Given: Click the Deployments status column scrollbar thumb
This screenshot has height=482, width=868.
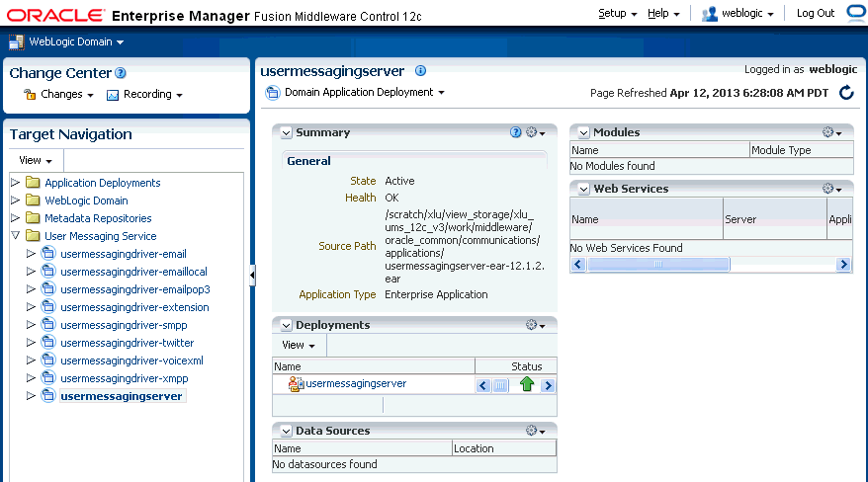Looking at the screenshot, I should pos(500,385).
